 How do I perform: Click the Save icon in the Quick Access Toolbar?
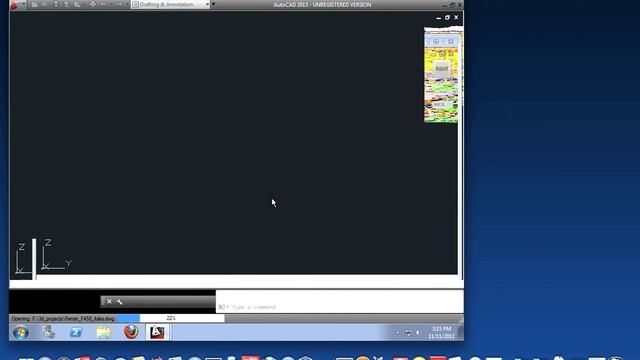[x=56, y=4]
